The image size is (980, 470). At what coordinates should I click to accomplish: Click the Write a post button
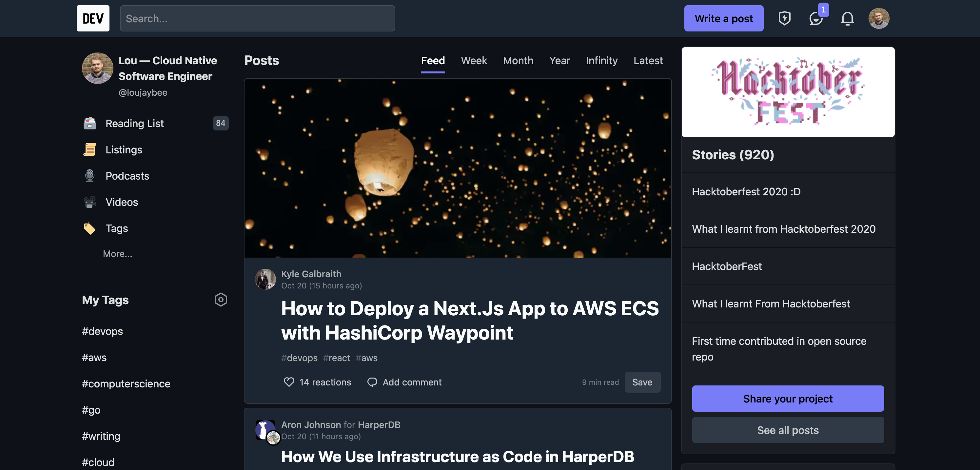pyautogui.click(x=723, y=18)
